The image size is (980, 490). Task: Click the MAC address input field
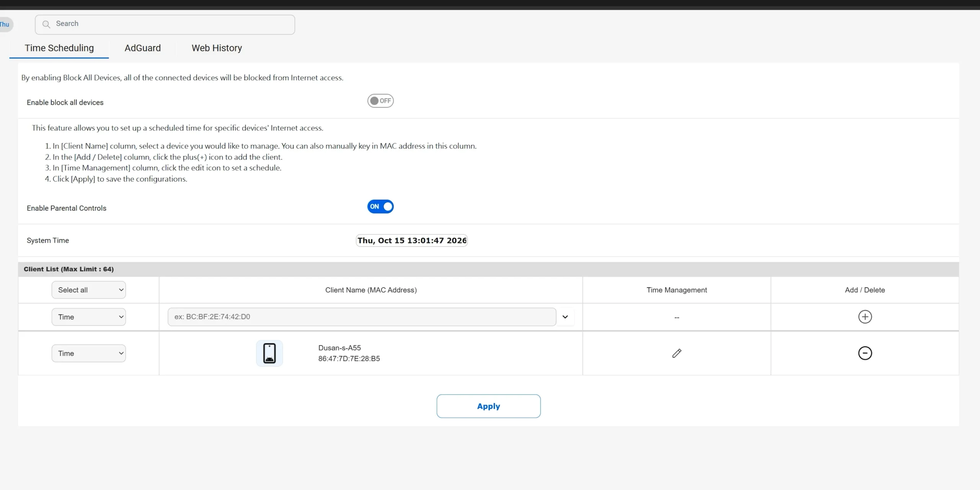(x=362, y=317)
